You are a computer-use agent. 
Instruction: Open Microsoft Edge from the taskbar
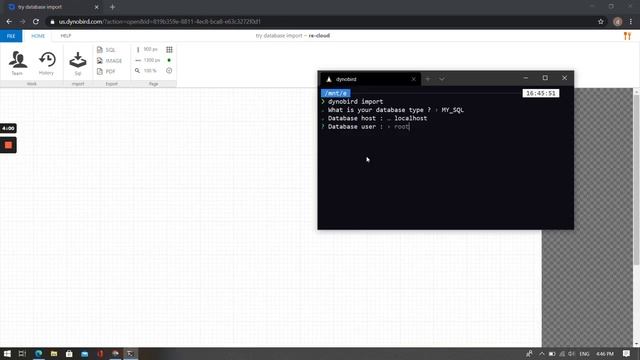click(38, 353)
